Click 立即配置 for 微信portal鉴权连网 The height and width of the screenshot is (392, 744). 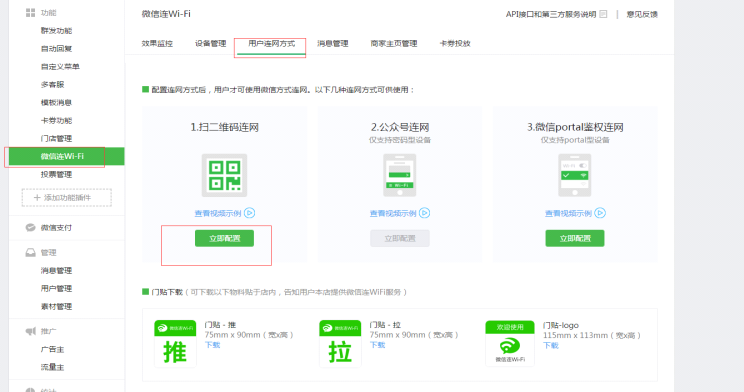[575, 238]
